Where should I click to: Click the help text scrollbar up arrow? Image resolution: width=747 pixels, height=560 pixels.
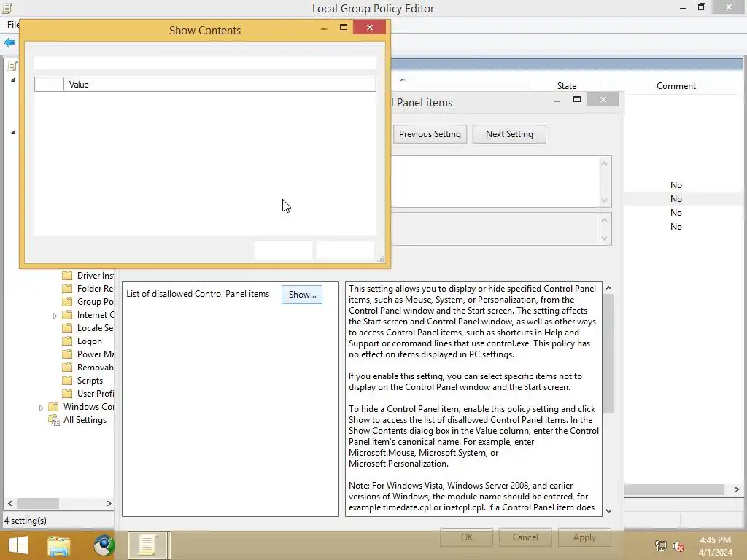click(608, 288)
